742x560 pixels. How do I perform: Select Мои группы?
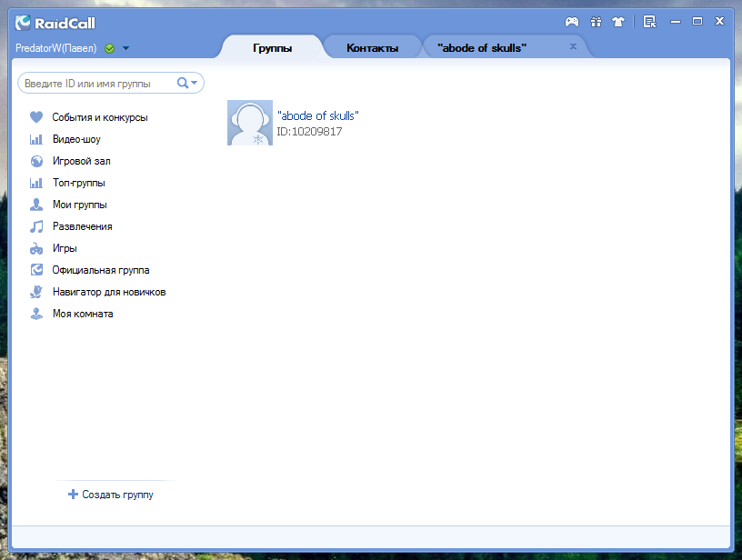(79, 205)
